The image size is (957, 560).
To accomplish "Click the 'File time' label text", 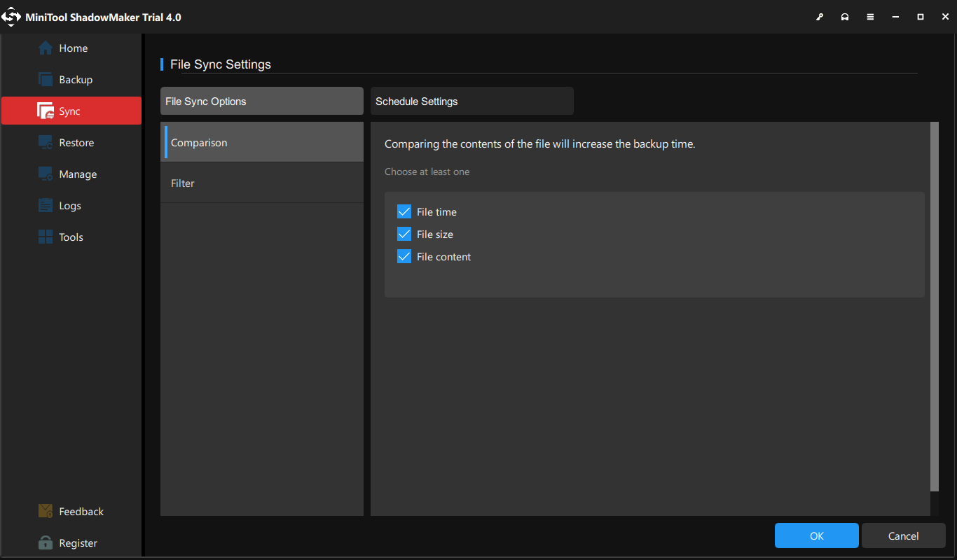I will tap(436, 212).
